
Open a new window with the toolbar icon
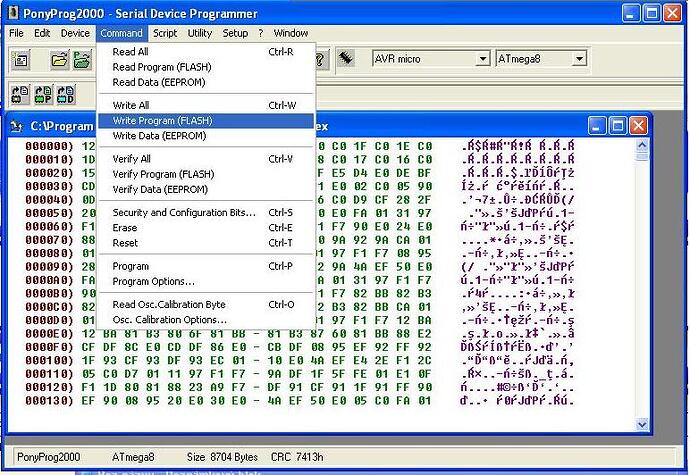click(x=20, y=59)
